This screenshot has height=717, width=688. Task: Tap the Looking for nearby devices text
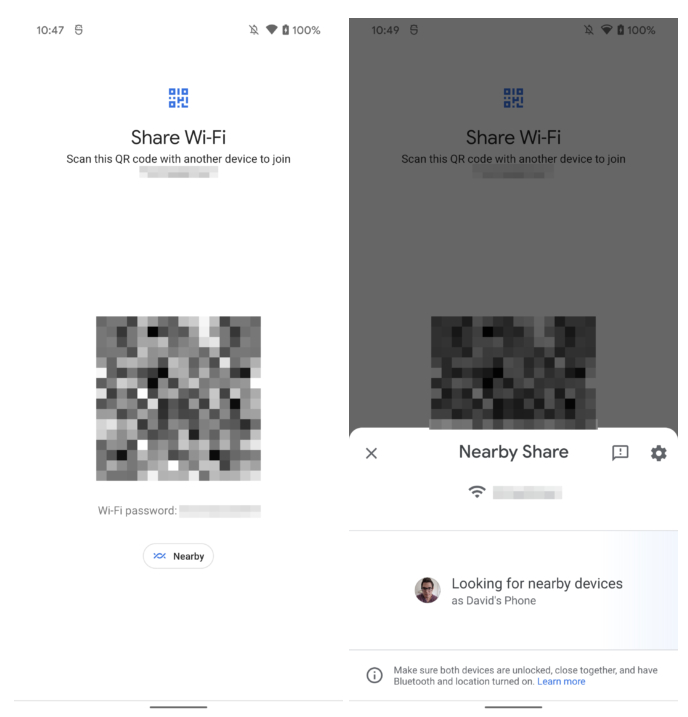click(537, 583)
